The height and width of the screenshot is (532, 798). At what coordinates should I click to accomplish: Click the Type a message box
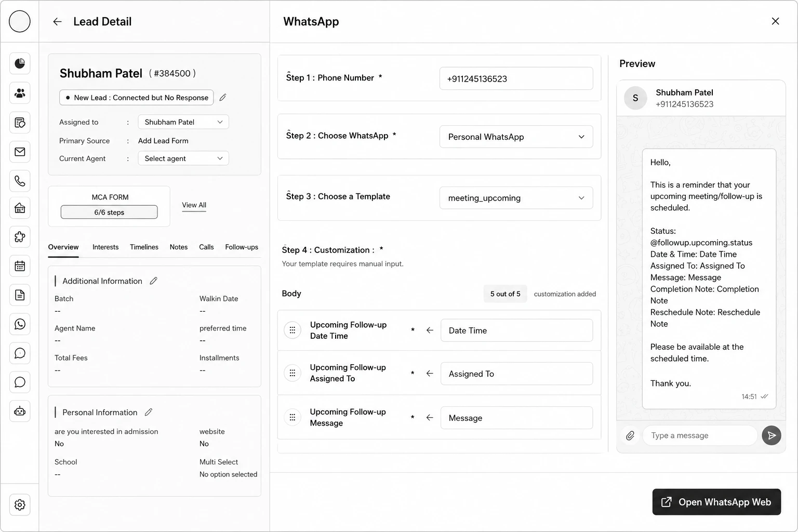[x=699, y=435]
